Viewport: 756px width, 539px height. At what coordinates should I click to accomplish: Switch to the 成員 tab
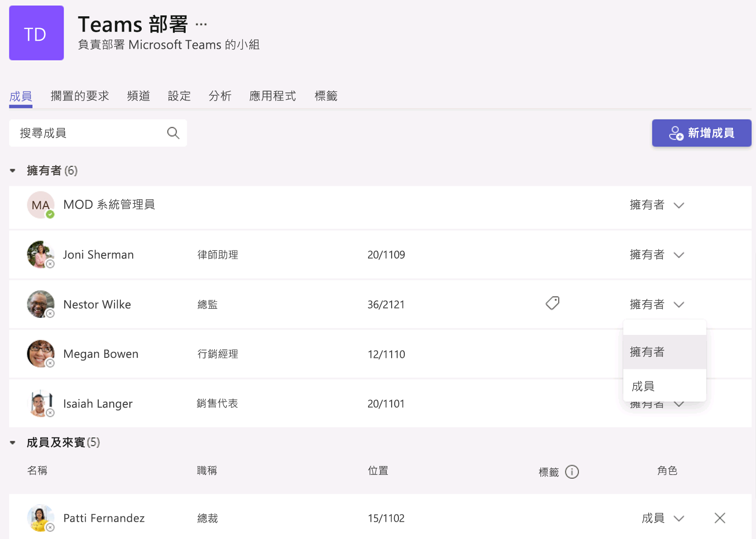(21, 96)
